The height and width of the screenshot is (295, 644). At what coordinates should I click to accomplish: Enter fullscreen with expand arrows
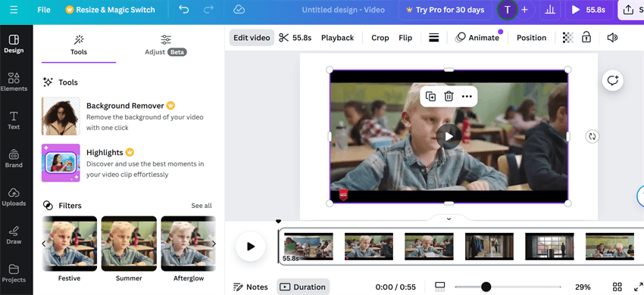pyautogui.click(x=639, y=287)
